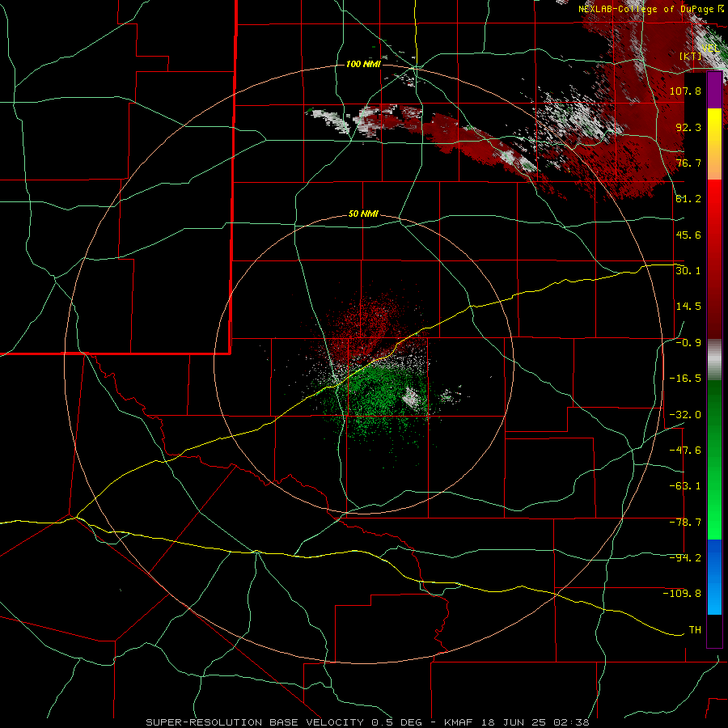
Task: Click the -0.9 velocity scale value
Action: pyautogui.click(x=688, y=343)
